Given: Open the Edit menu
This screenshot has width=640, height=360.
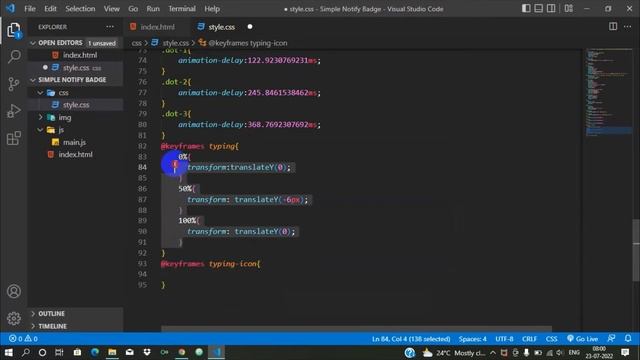Looking at the screenshot, I should (x=50, y=9).
